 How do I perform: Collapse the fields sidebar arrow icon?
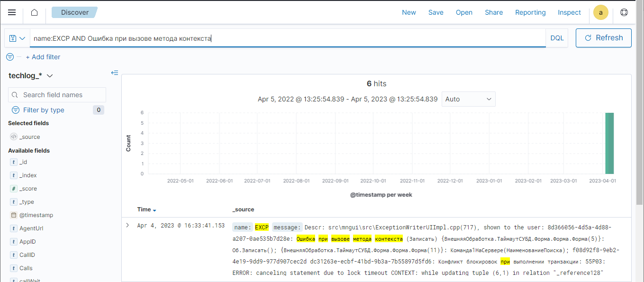(x=114, y=73)
